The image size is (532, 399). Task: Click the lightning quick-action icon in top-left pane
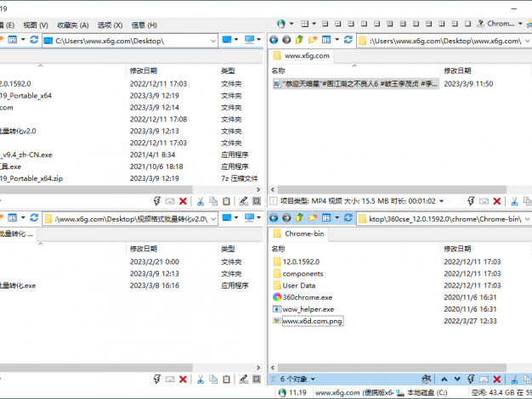[x=156, y=201]
